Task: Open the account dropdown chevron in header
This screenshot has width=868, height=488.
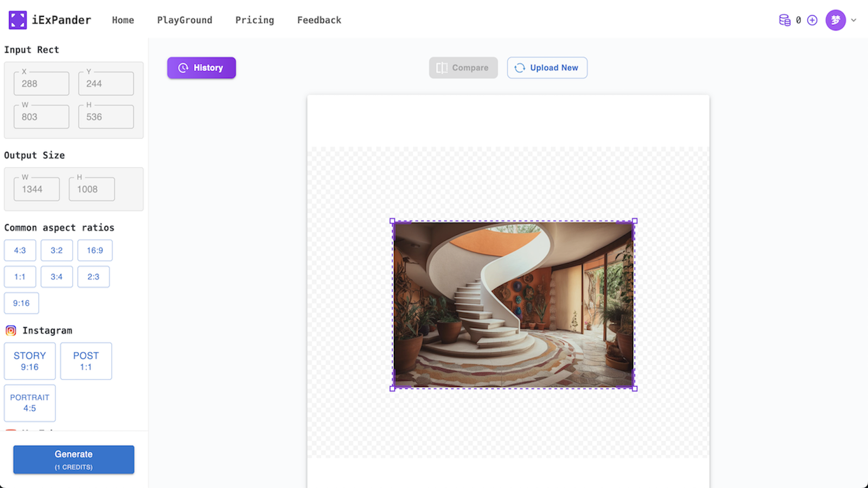Action: tap(852, 20)
